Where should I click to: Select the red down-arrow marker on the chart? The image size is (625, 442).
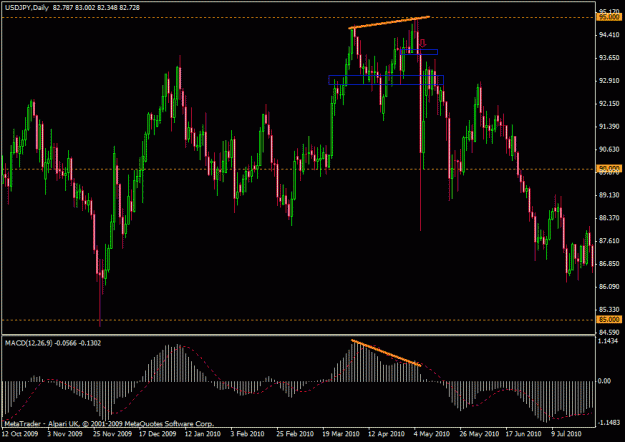click(423, 43)
